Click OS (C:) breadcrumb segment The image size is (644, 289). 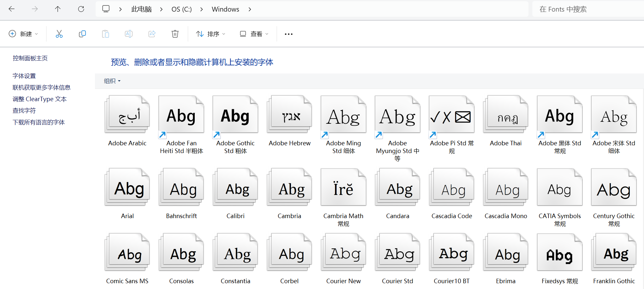tap(182, 9)
